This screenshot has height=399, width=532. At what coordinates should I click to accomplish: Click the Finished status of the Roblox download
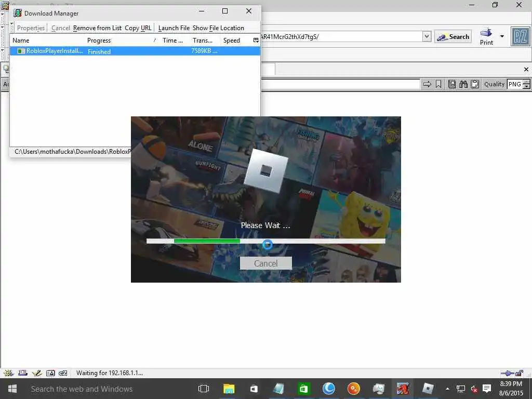tap(99, 51)
